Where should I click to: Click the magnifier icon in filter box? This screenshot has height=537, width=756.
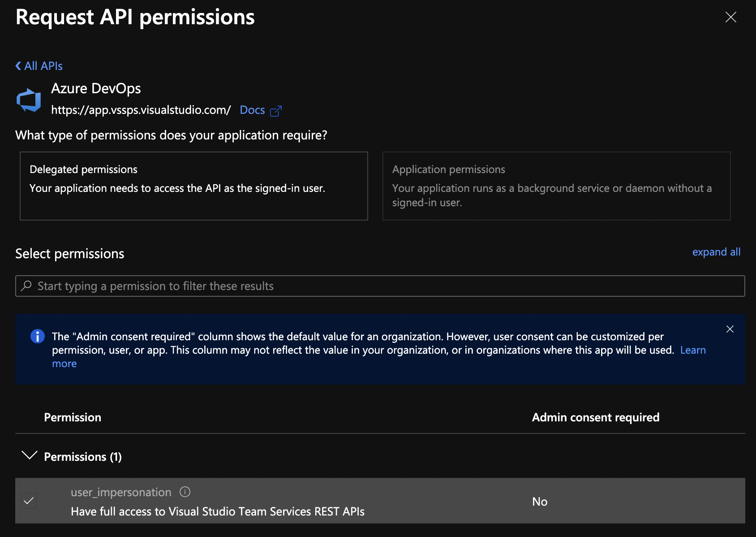click(26, 286)
